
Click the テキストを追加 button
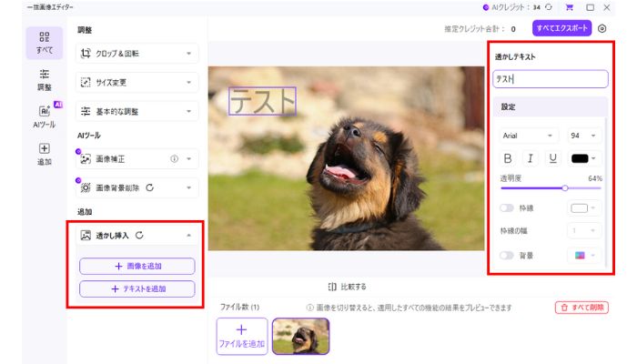point(136,288)
